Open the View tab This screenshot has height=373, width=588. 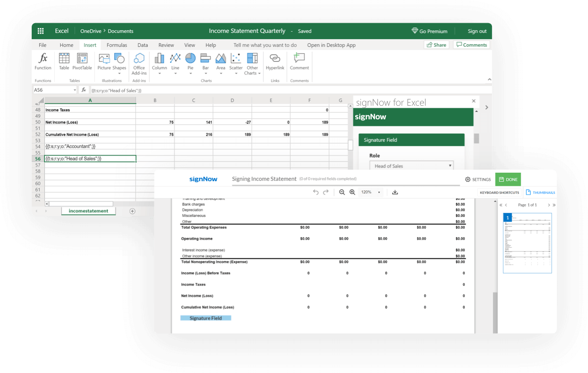tap(189, 45)
